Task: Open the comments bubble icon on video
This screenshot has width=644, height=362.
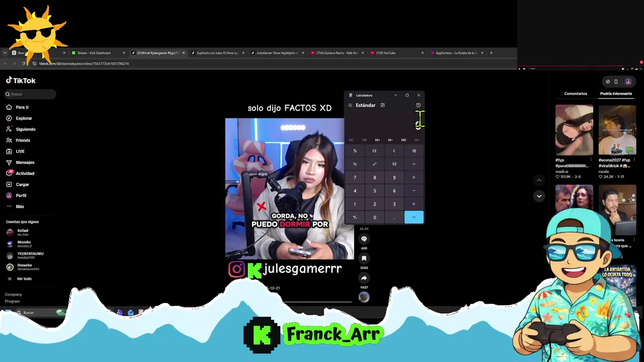Action: click(364, 239)
